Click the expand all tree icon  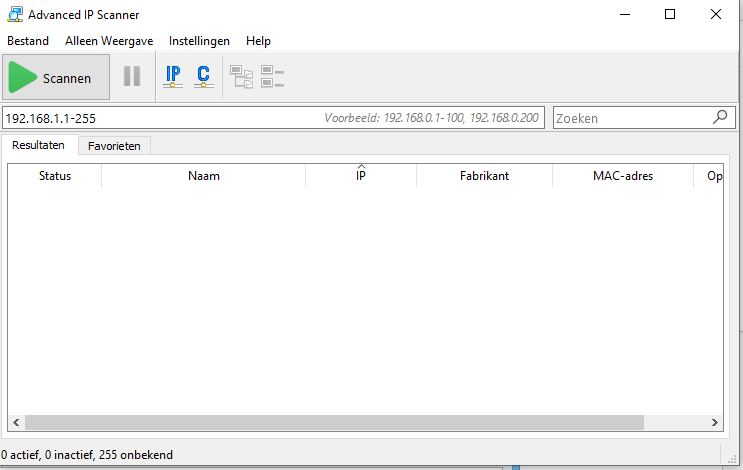point(241,77)
